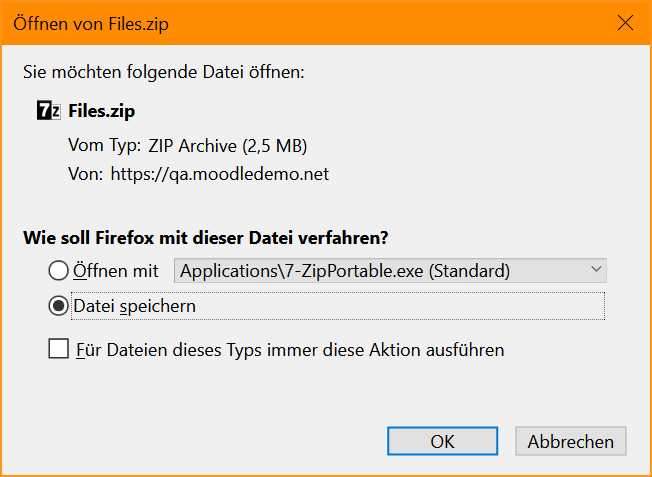Click the Wie soll Firefox verfahren heading

click(x=206, y=238)
